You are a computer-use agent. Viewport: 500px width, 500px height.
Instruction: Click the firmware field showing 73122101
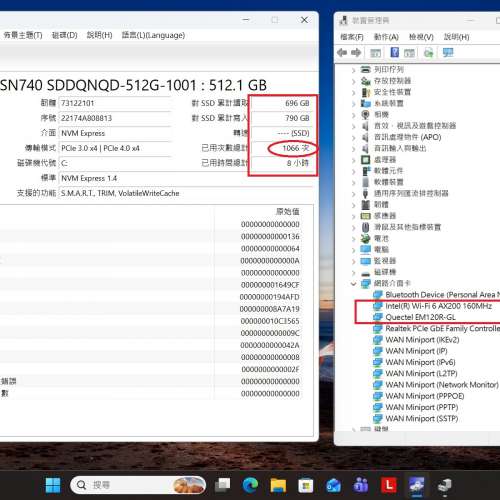click(115, 103)
